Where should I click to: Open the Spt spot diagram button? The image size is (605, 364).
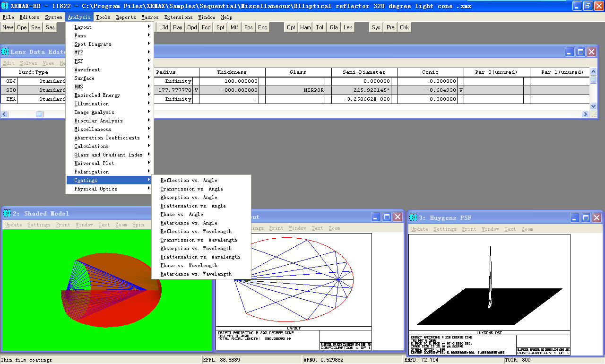pos(220,27)
